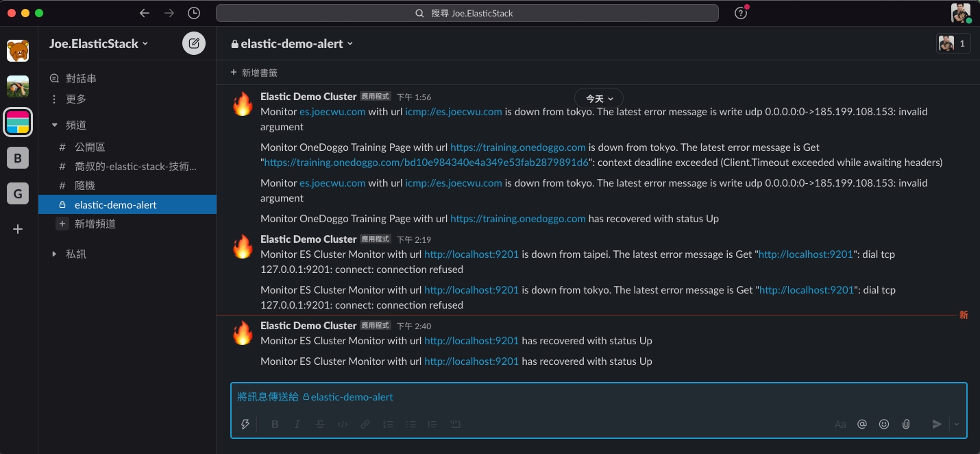
Task: Click the Joe.ElasticStack search bar
Action: pos(467,13)
